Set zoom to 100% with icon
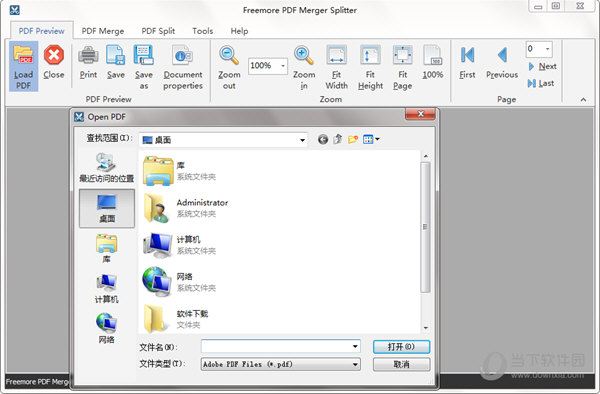Screen dimensions: 600x394 coord(433,62)
